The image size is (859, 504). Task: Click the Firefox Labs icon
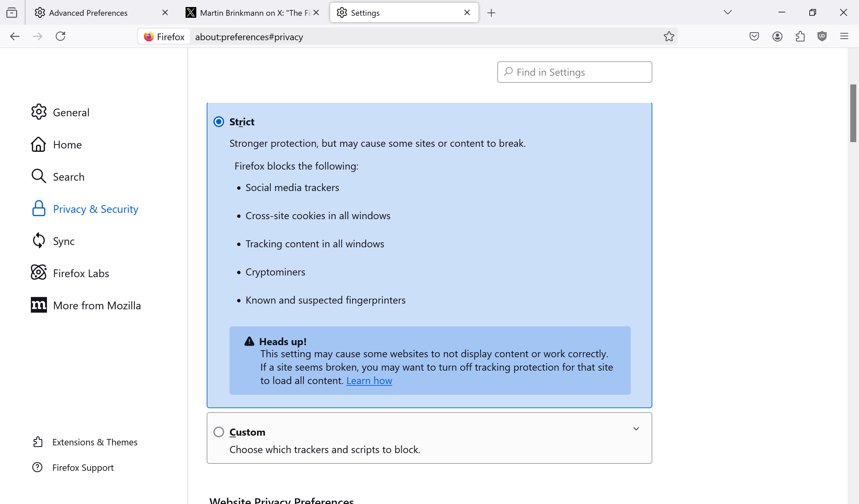pos(40,273)
